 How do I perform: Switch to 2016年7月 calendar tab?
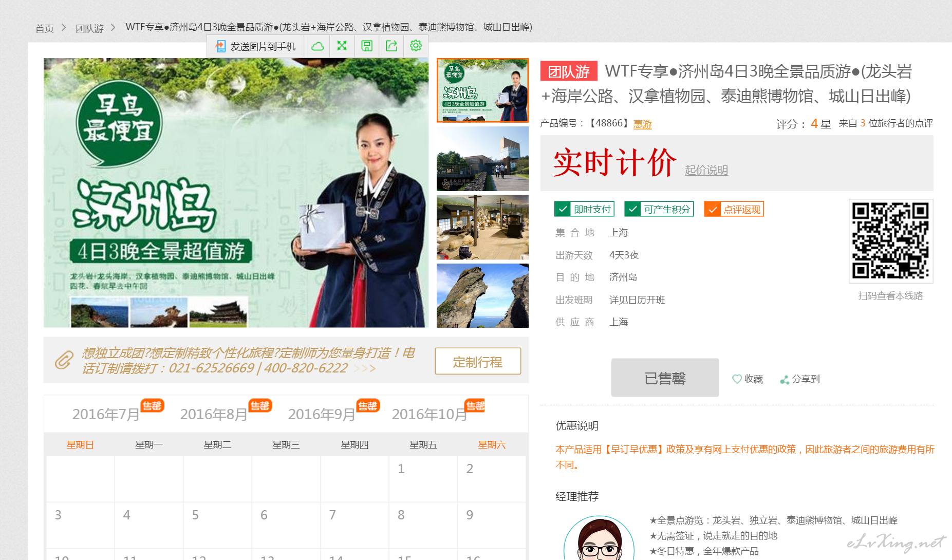point(106,414)
